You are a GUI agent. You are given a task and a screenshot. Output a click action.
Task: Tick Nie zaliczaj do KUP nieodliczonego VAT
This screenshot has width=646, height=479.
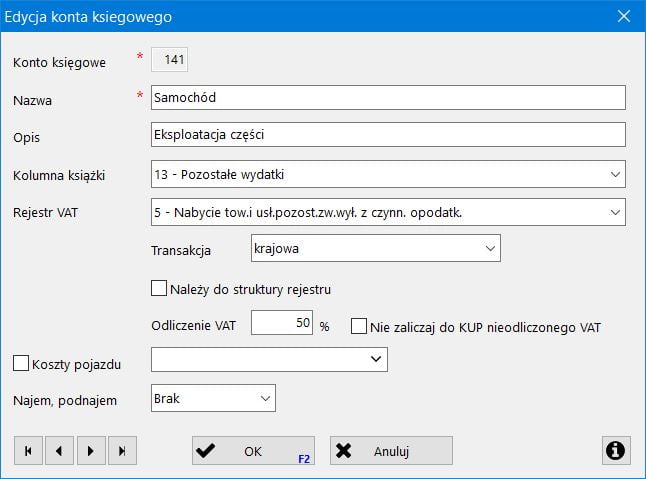(360, 326)
